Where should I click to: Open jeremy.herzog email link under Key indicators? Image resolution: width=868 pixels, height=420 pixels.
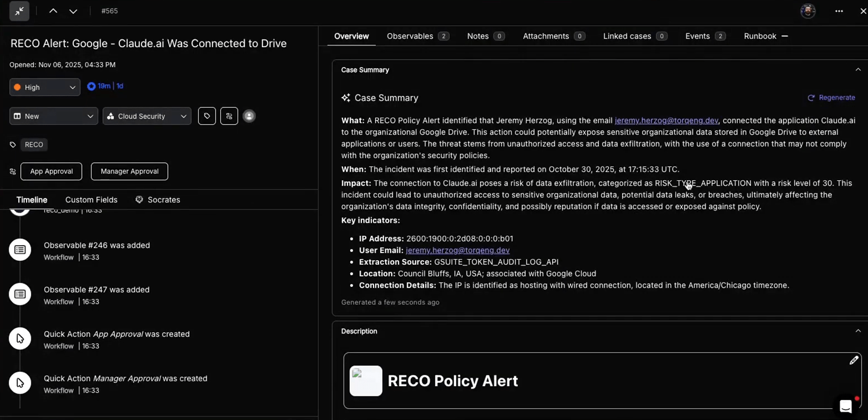coord(457,250)
